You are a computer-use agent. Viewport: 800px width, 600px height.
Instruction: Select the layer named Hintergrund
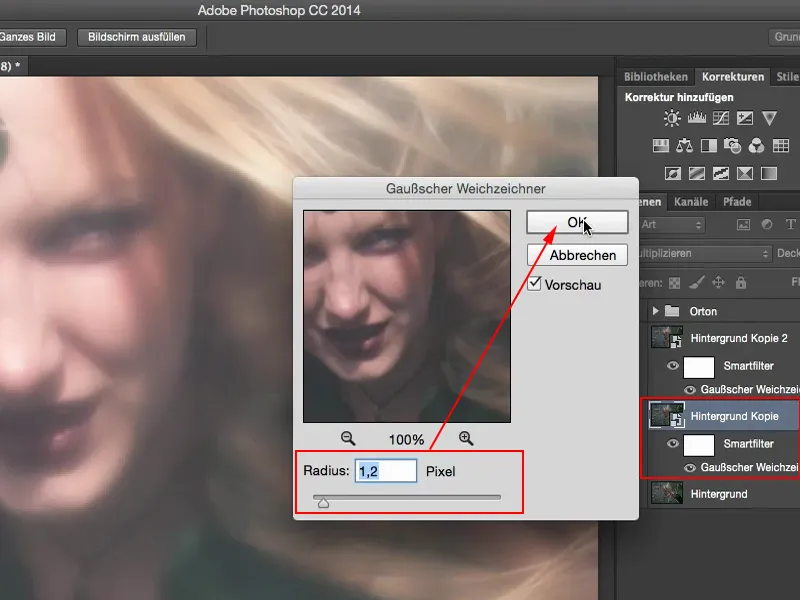click(719, 494)
